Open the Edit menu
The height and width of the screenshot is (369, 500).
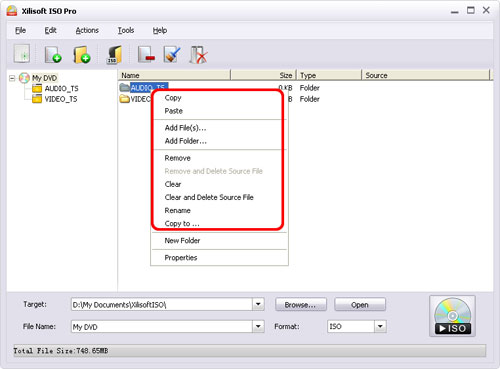[50, 30]
